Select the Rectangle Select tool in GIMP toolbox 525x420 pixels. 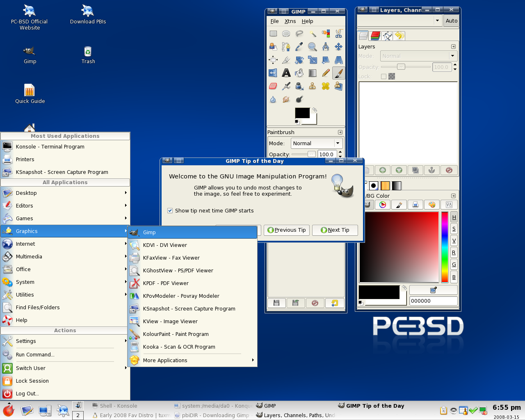(273, 34)
